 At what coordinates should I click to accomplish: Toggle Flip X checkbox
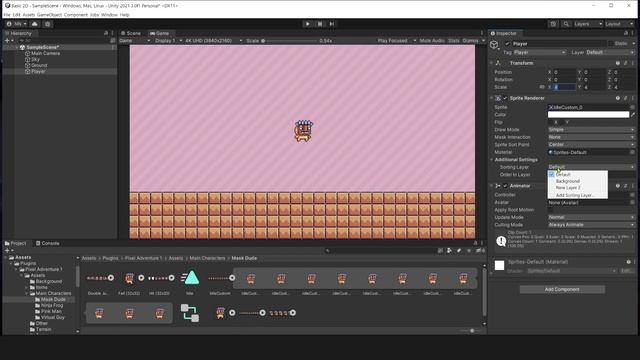click(x=551, y=122)
